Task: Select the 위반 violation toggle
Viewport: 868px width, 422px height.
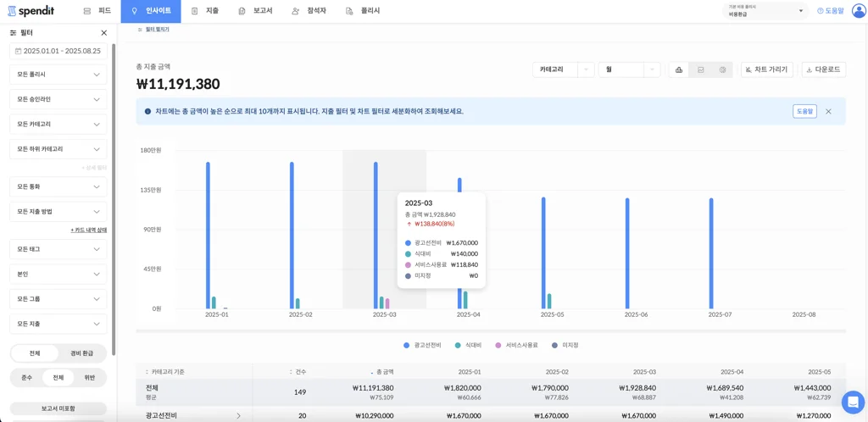Action: pos(89,378)
